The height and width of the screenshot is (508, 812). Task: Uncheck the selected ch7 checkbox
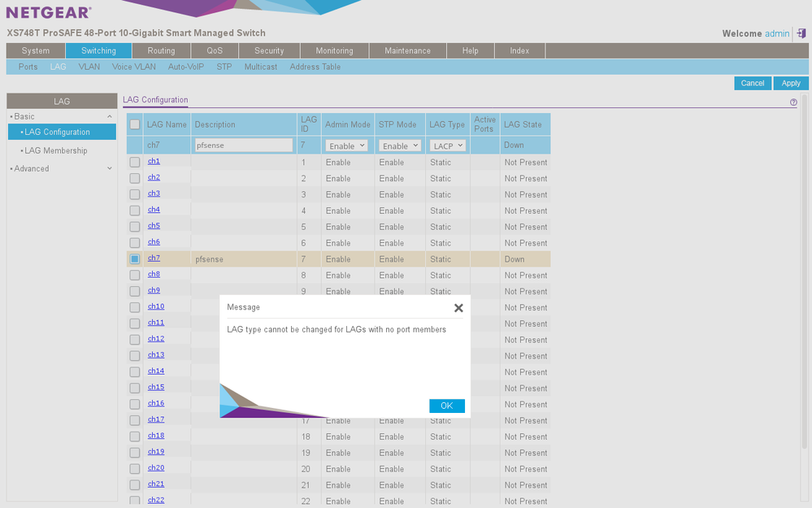pos(135,259)
